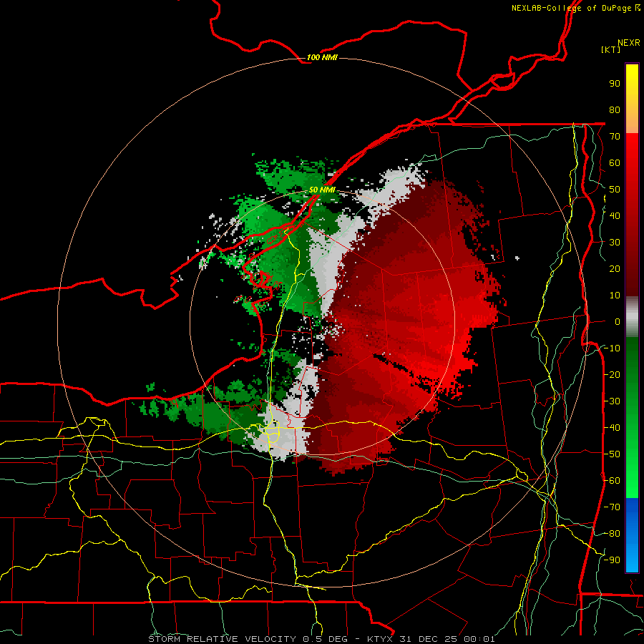Click the -10 knots scale label
Screen dimensions: 644x644
[x=612, y=348]
